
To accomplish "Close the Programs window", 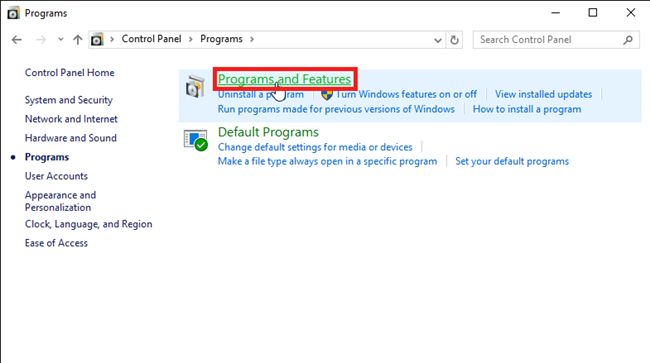I will click(631, 13).
